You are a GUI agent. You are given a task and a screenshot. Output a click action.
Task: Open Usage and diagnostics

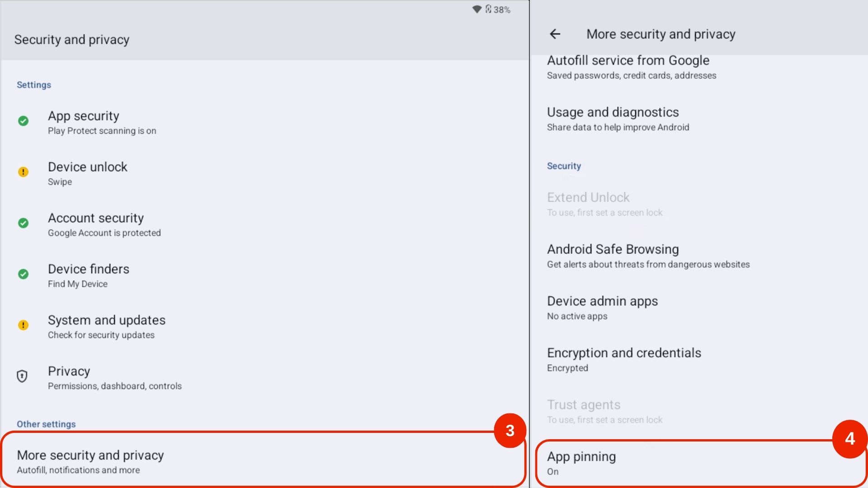618,119
